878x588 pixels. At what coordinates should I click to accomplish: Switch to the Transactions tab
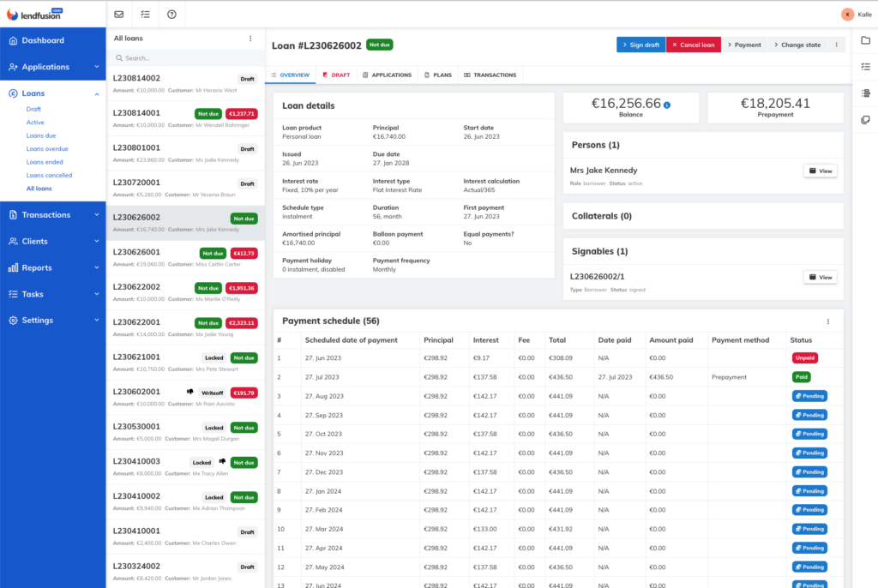[x=490, y=75]
